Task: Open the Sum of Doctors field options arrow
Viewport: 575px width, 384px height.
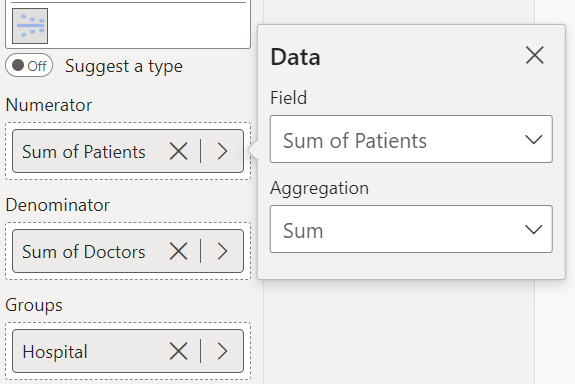Action: pos(222,251)
